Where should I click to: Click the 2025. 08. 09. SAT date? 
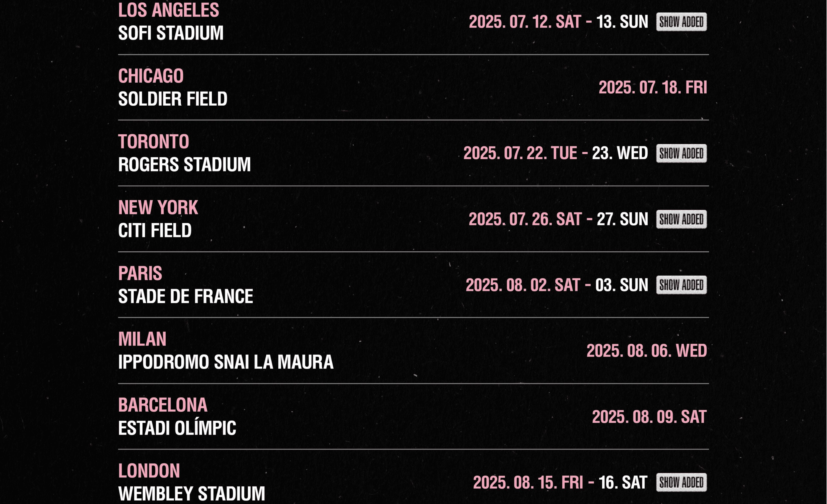coord(649,417)
